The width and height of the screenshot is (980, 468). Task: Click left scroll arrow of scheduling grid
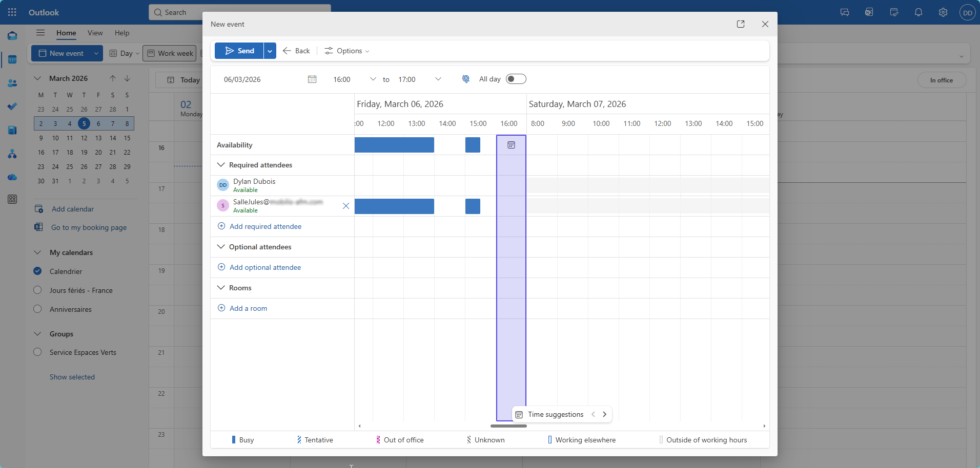tap(360, 426)
